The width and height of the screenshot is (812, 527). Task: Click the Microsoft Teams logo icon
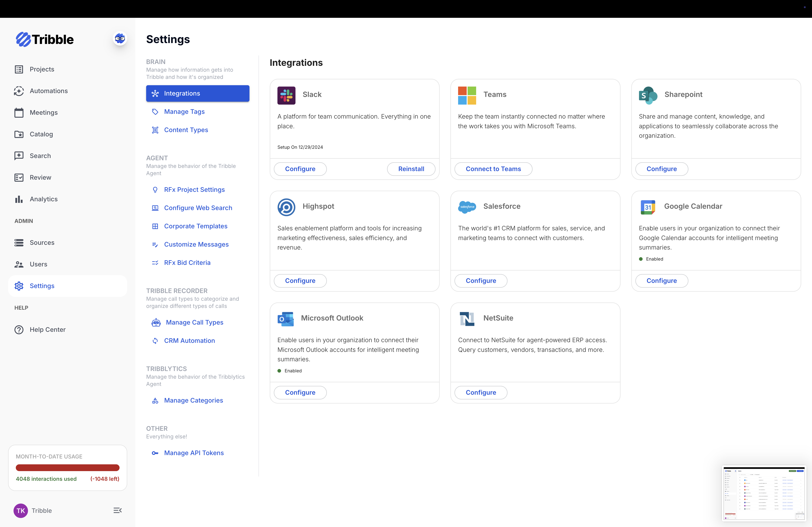[x=467, y=95]
